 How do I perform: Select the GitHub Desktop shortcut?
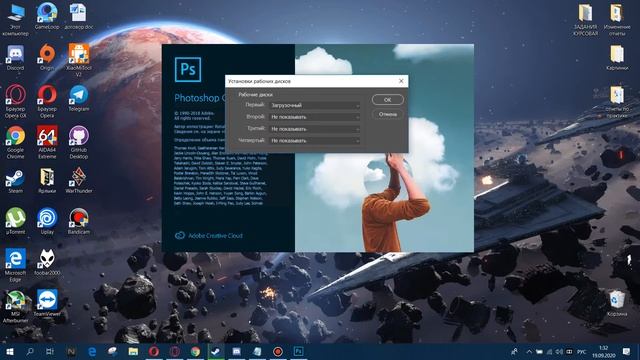point(78,142)
